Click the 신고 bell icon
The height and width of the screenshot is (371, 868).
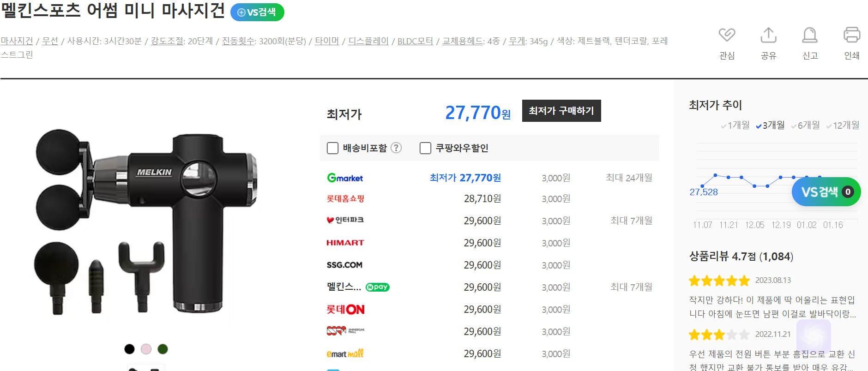[810, 35]
